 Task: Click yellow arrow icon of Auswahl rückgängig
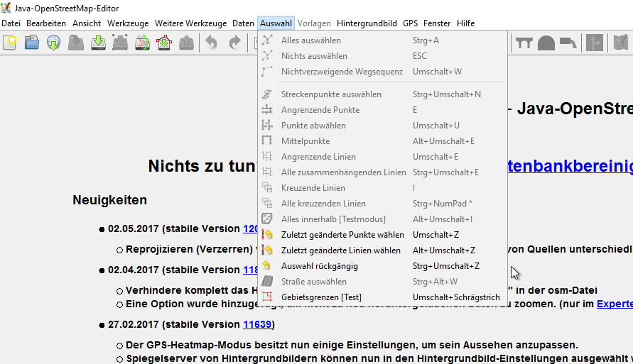(267, 266)
